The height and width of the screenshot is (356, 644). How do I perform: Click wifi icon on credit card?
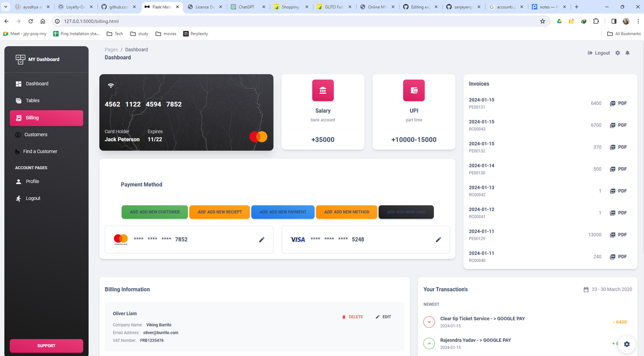tap(111, 86)
